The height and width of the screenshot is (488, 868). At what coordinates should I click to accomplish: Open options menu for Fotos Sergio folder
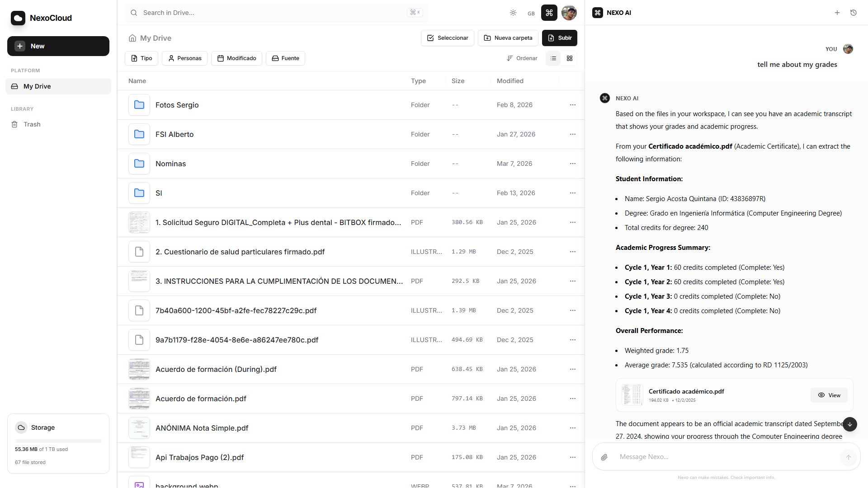pos(572,105)
